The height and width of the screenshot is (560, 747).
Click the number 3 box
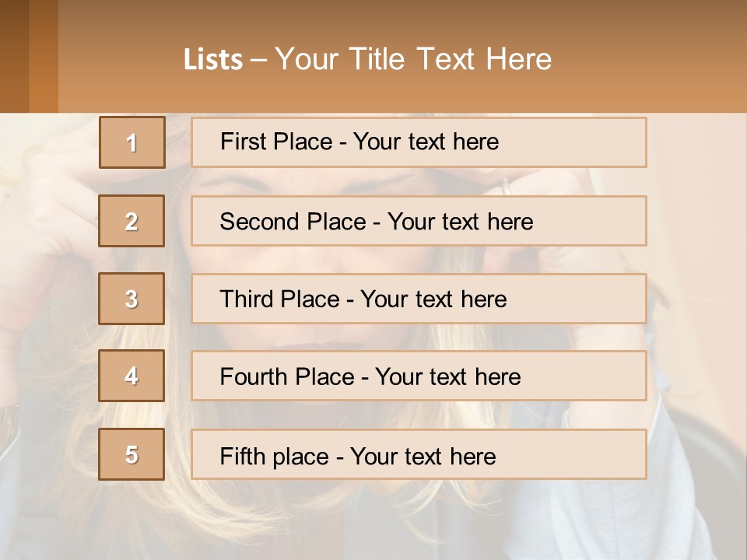pos(132,299)
